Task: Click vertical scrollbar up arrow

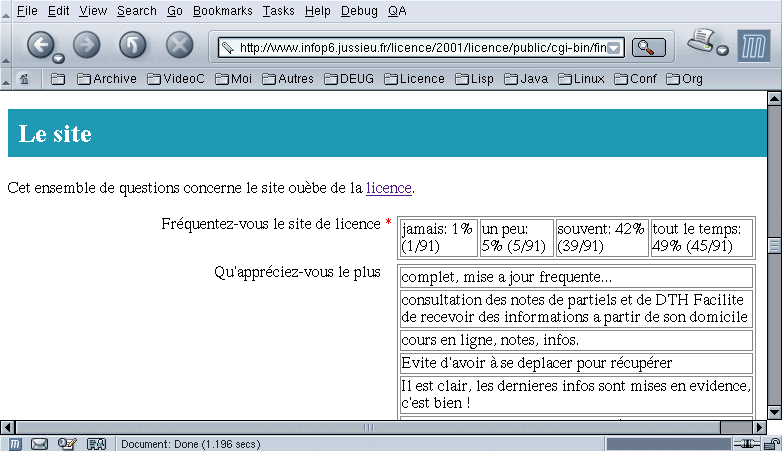Action: [x=774, y=98]
